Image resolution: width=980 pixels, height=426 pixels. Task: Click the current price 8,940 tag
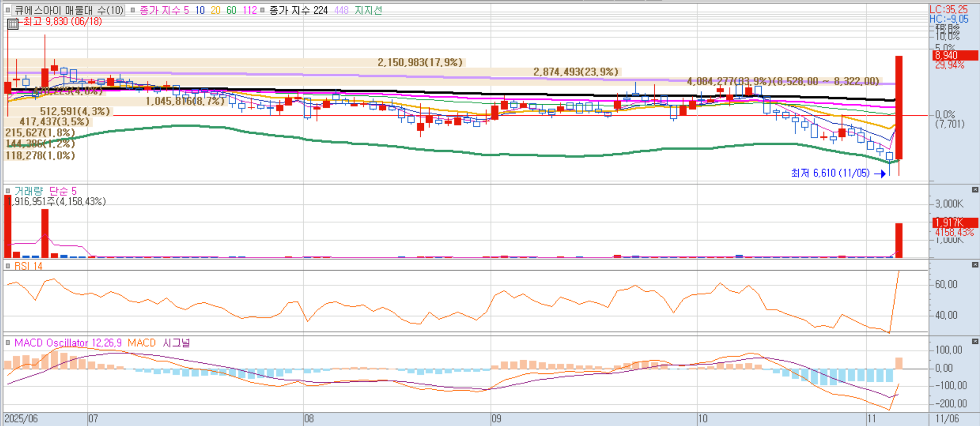click(x=955, y=55)
